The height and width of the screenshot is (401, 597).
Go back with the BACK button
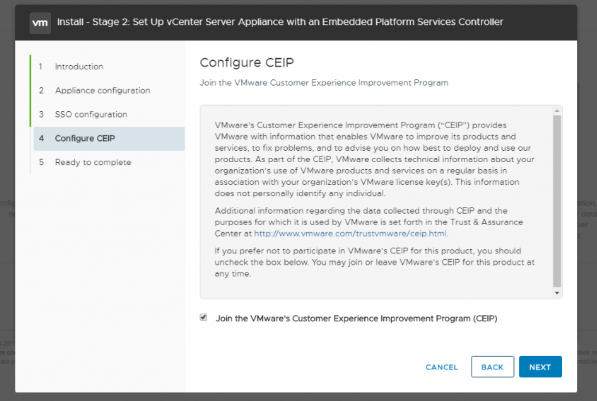492,367
